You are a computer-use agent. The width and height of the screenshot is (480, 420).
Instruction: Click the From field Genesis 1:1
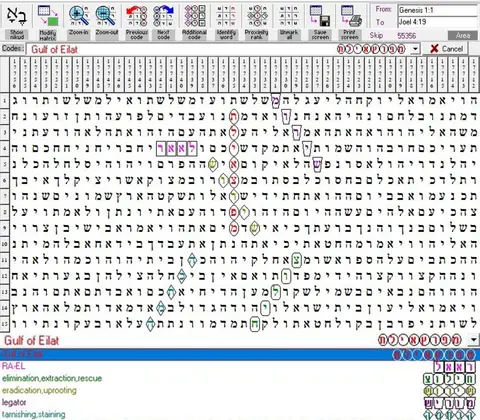tap(438, 10)
